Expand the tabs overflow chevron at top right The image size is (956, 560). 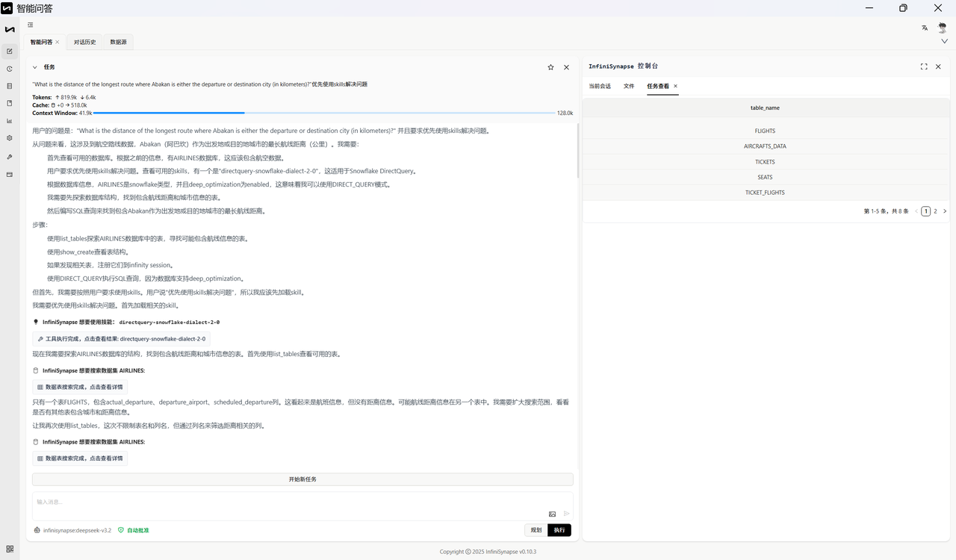[x=945, y=42]
